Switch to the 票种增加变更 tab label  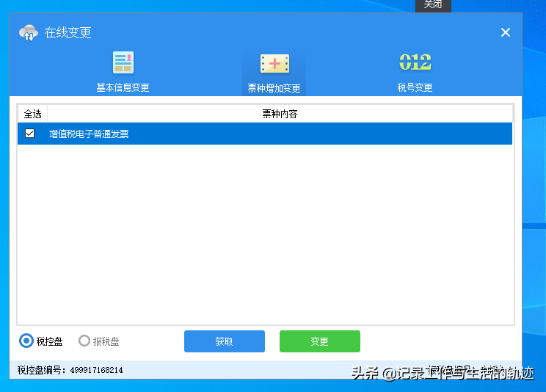click(274, 88)
